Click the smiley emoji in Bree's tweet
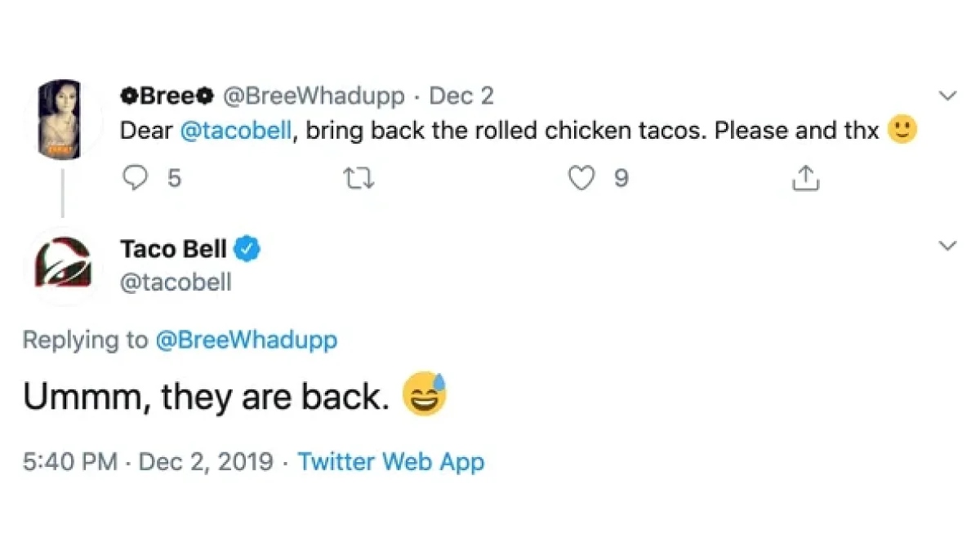This screenshot has height=560, width=980. (x=902, y=128)
